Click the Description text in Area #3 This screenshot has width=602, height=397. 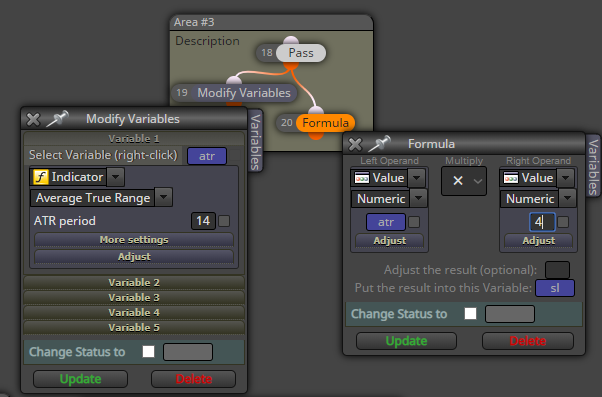[x=207, y=41]
